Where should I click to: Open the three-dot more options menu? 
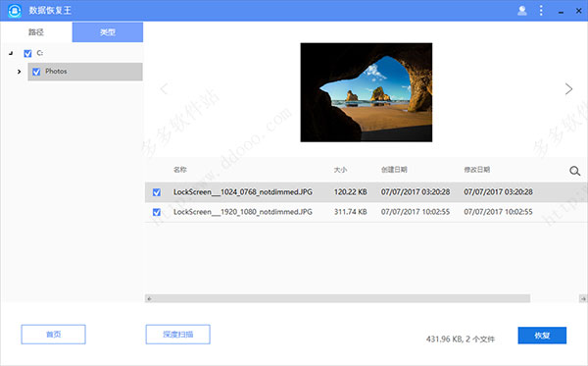coord(541,11)
